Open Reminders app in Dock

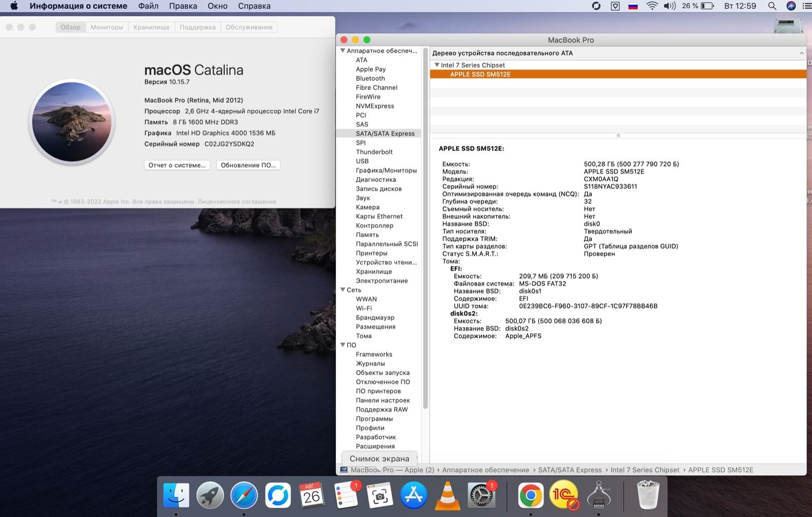click(x=346, y=495)
